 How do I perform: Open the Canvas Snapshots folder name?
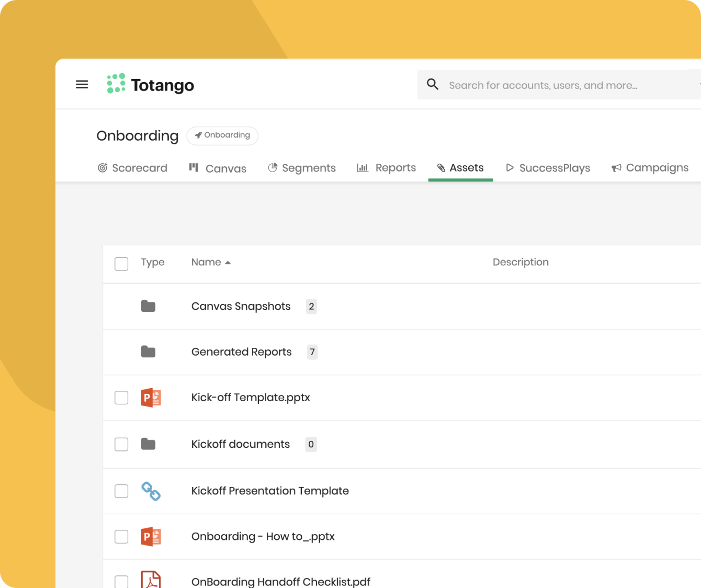point(241,307)
